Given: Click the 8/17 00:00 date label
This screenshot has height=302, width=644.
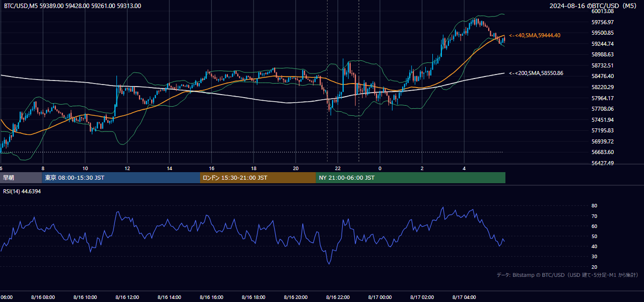Looking at the screenshot, I should click(380, 297).
